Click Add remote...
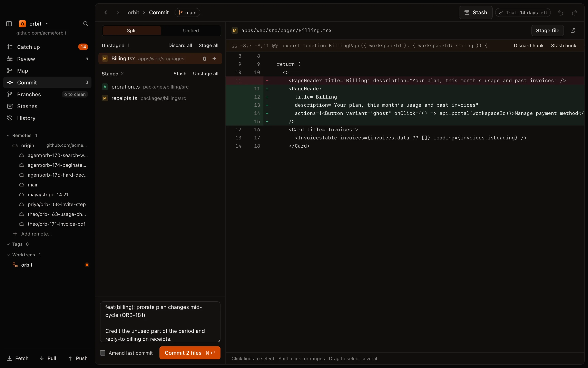The height and width of the screenshot is (368, 588). click(x=32, y=234)
